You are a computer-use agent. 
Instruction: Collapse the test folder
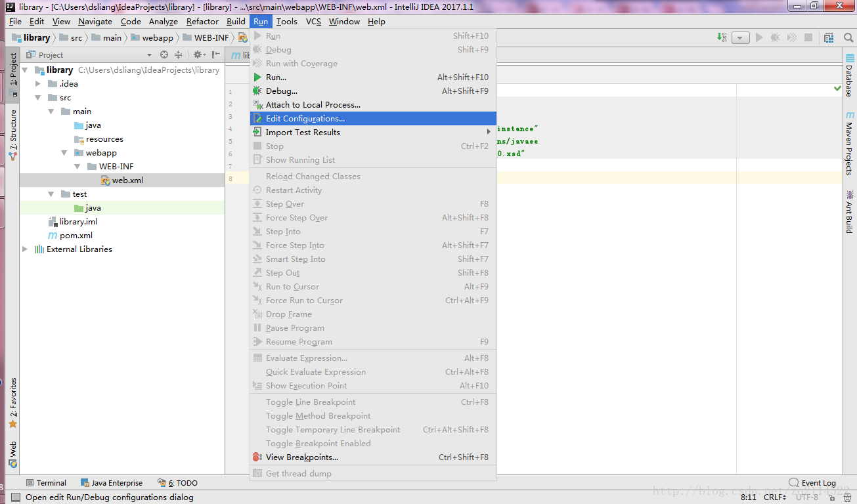pyautogui.click(x=52, y=194)
